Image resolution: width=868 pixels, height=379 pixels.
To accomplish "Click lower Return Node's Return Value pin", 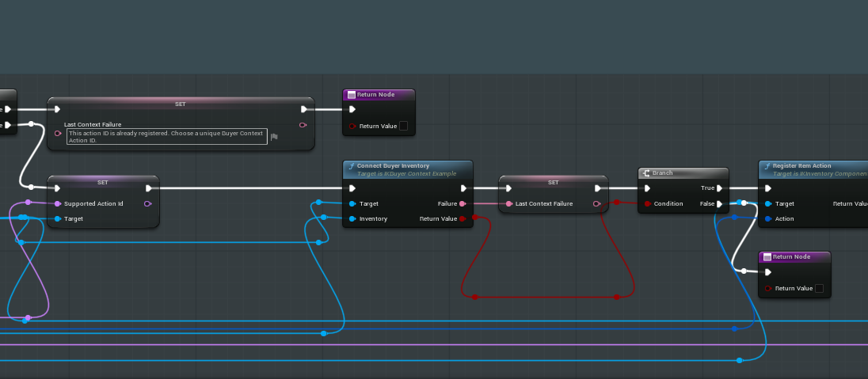I will click(x=767, y=288).
